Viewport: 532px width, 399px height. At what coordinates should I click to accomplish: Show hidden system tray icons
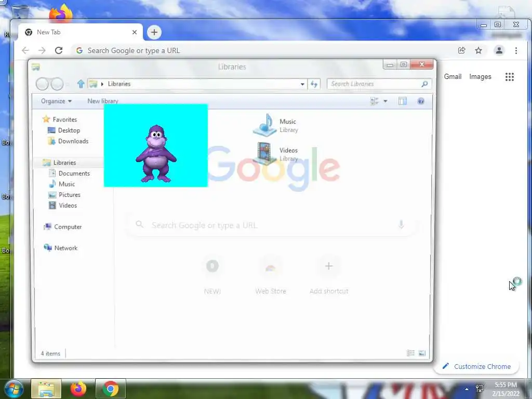467,389
